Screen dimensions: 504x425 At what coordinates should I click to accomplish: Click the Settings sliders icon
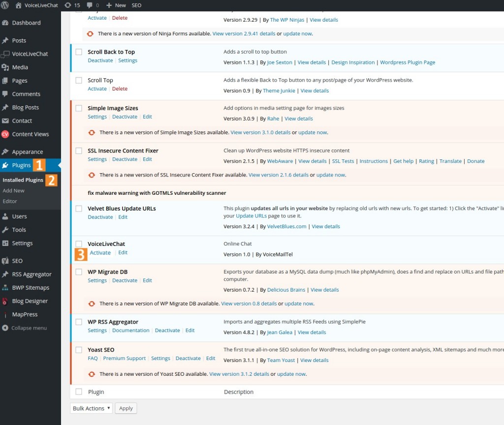[x=5, y=243]
